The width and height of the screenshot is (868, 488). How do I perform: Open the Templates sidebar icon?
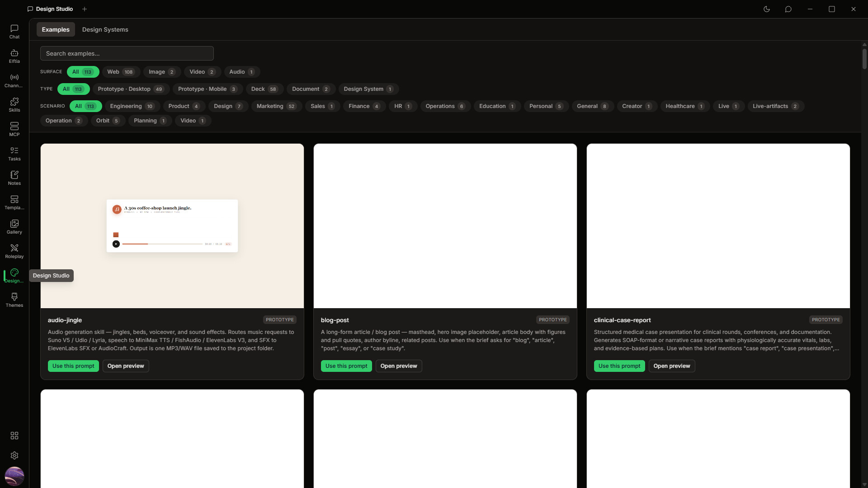click(x=14, y=202)
